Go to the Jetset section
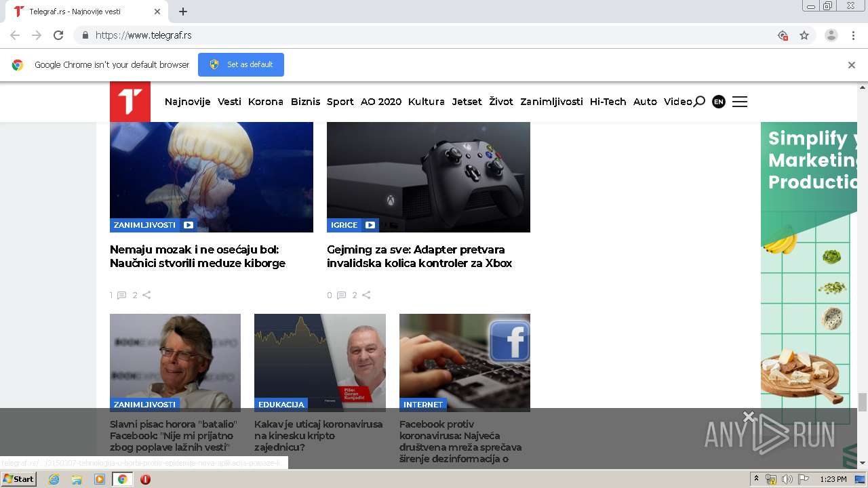 pyautogui.click(x=467, y=102)
